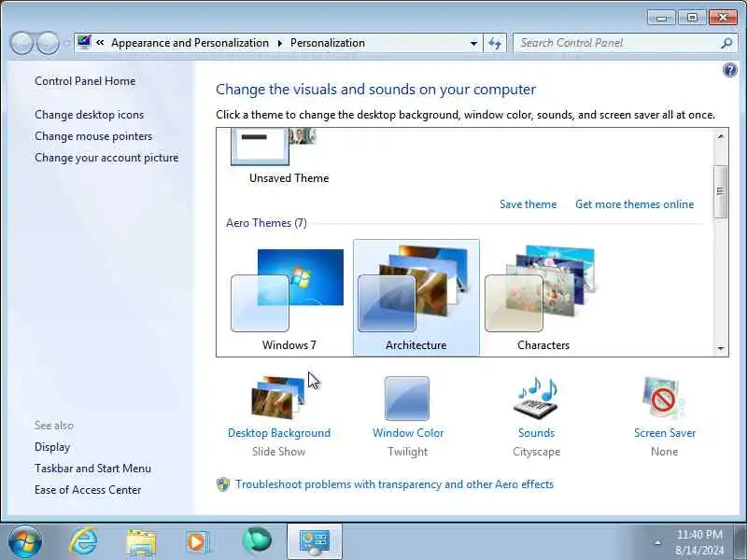Click the help question mark icon
Image resolution: width=747 pixels, height=560 pixels.
tap(729, 71)
